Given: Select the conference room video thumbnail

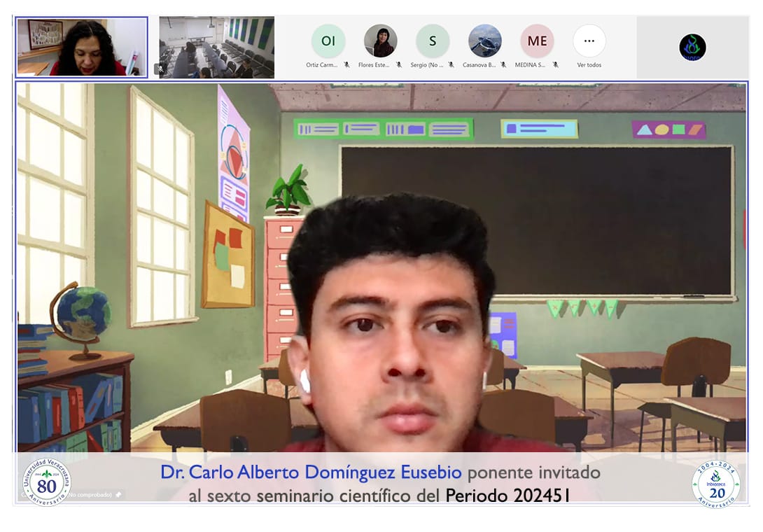Looking at the screenshot, I should pyautogui.click(x=216, y=47).
